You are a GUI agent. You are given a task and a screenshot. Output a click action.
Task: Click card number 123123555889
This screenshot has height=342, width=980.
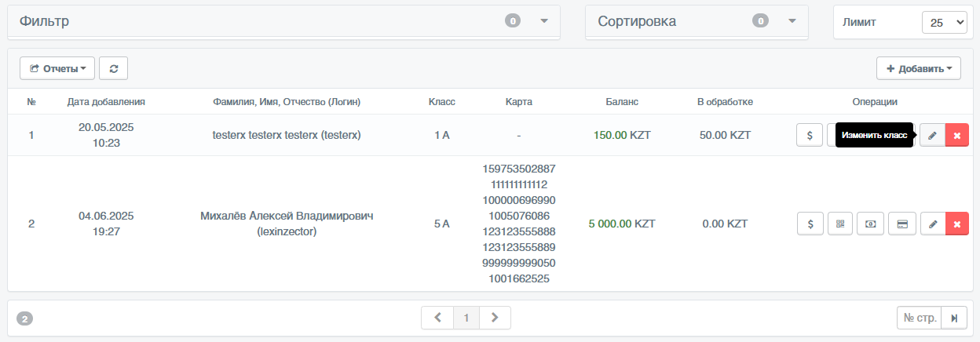coord(519,247)
